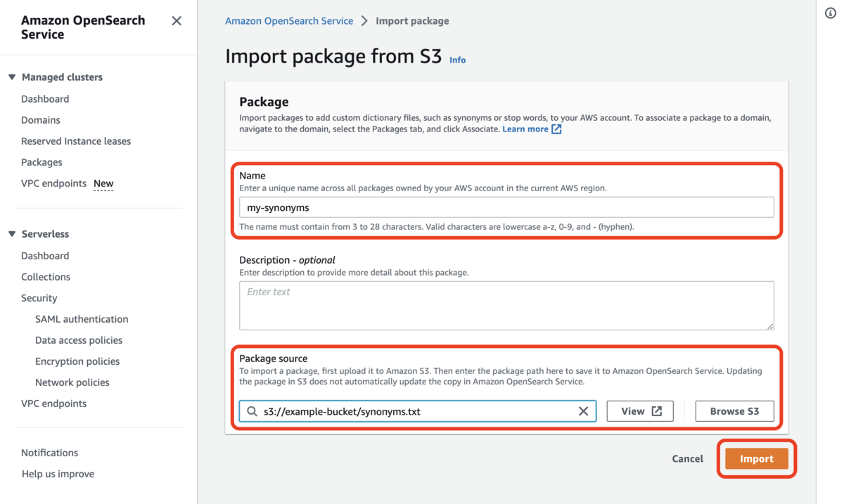This screenshot has width=844, height=504.
Task: Click the Browse S3 button
Action: pos(734,411)
